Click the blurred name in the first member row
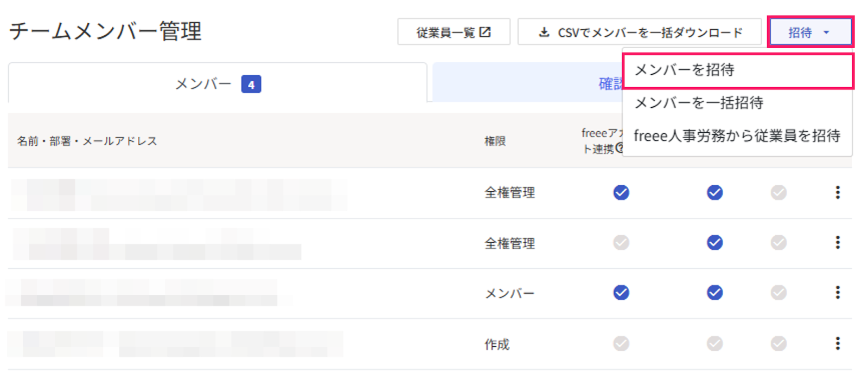868x382 pixels. tap(179, 195)
